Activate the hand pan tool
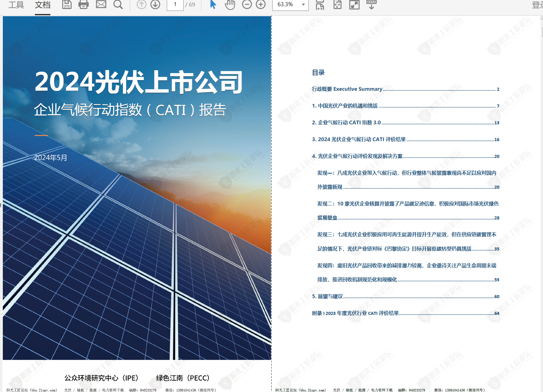Viewport: 543px width, 392px height. (x=230, y=4)
